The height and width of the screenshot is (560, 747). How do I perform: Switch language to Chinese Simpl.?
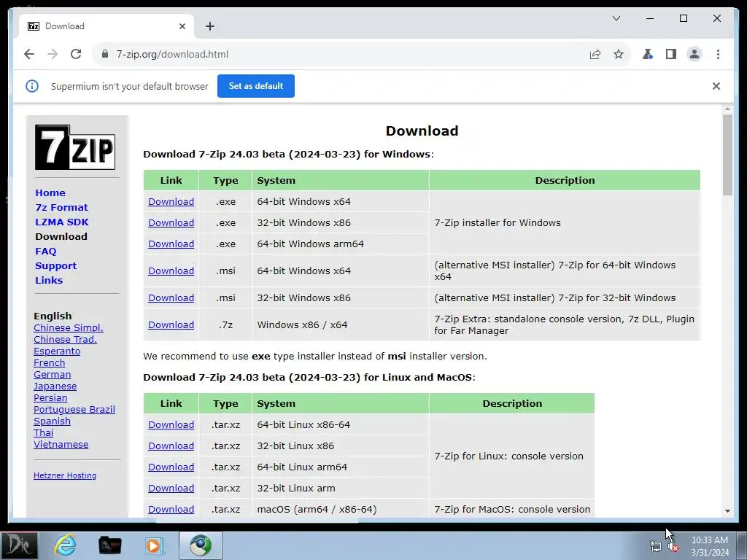pyautogui.click(x=68, y=327)
